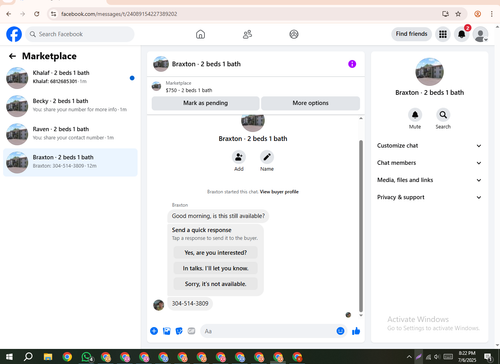Open Becky - 2 beds 1 bath conversation

[x=70, y=106]
